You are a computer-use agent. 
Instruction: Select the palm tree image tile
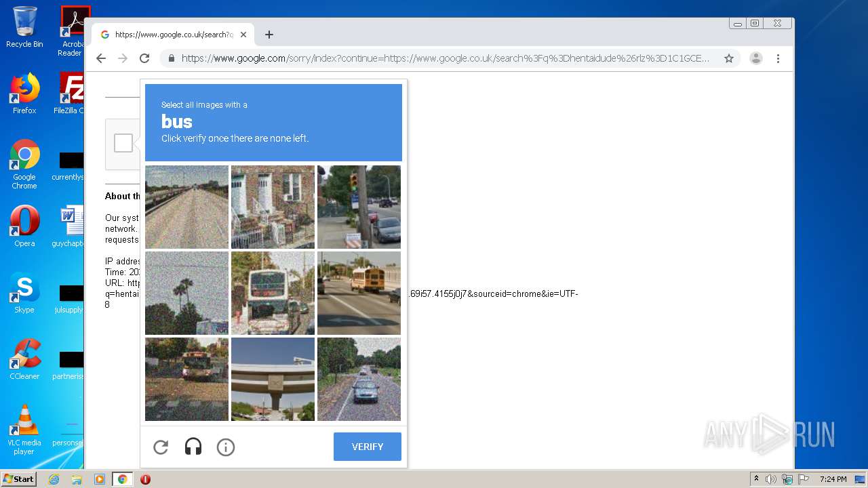tap(186, 293)
